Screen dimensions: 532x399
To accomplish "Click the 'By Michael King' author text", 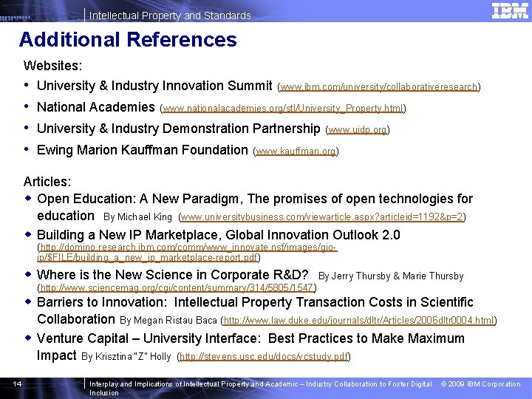I will click(x=137, y=216).
